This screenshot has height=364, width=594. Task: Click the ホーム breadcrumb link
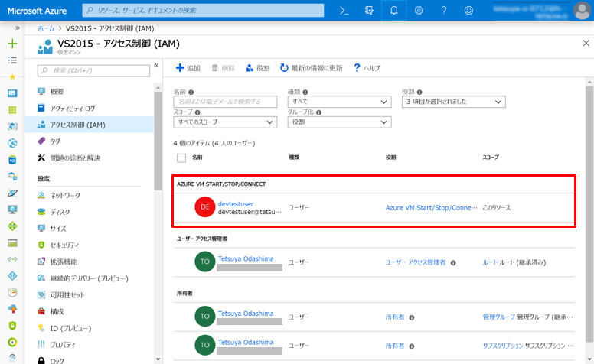46,28
